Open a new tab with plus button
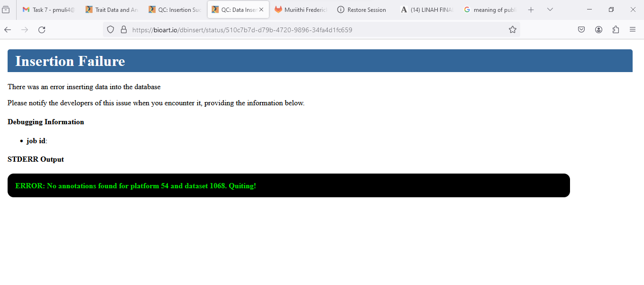Image resolution: width=644 pixels, height=285 pixels. coord(531,9)
